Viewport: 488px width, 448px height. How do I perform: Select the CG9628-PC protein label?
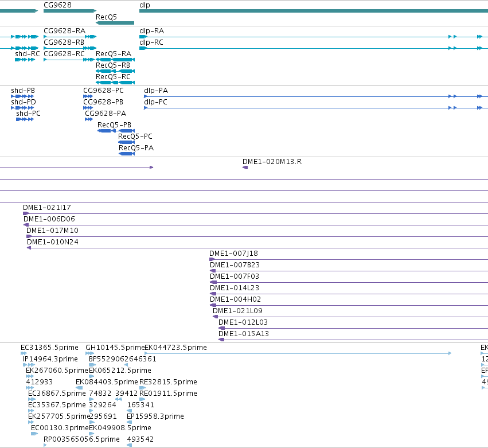coord(103,91)
